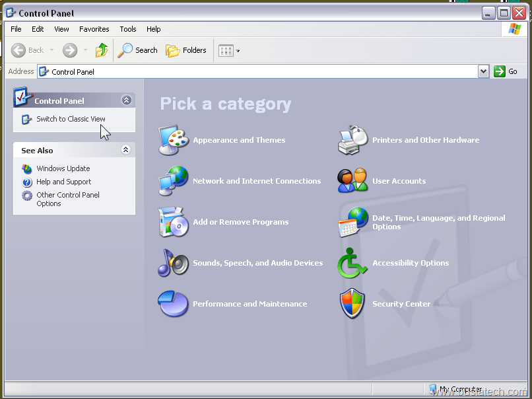Click the Printers and Other Hardware text link
This screenshot has width=532, height=399.
(426, 140)
